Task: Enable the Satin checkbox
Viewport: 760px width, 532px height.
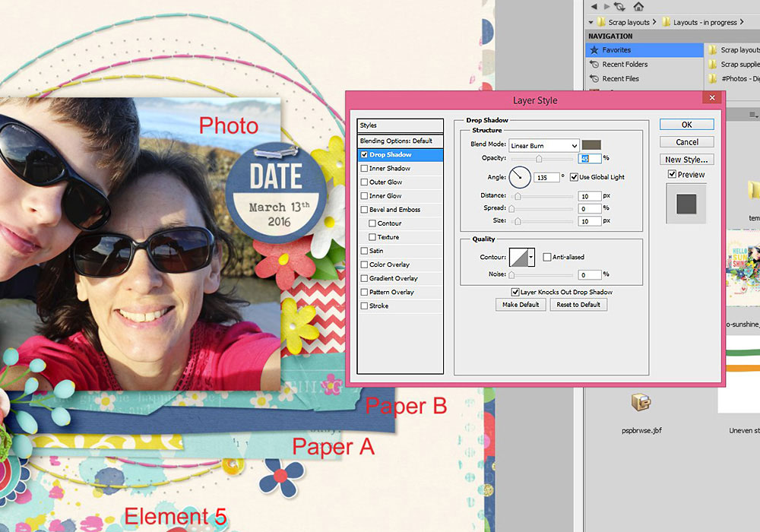Action: [364, 251]
